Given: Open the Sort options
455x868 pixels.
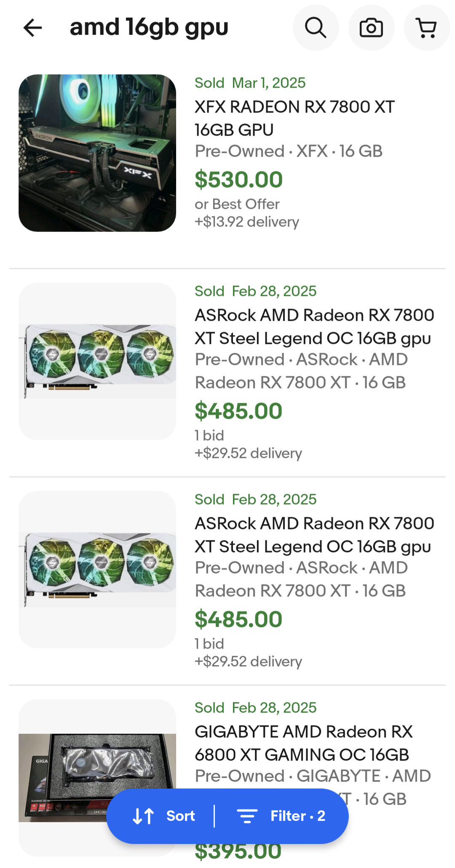Looking at the screenshot, I should [x=180, y=816].
